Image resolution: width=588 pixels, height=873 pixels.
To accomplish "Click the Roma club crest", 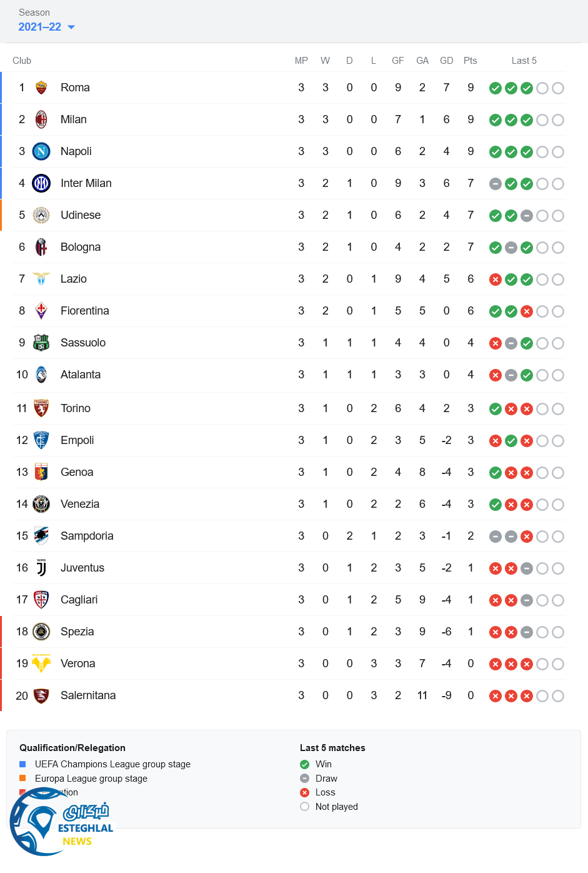I will tap(41, 88).
